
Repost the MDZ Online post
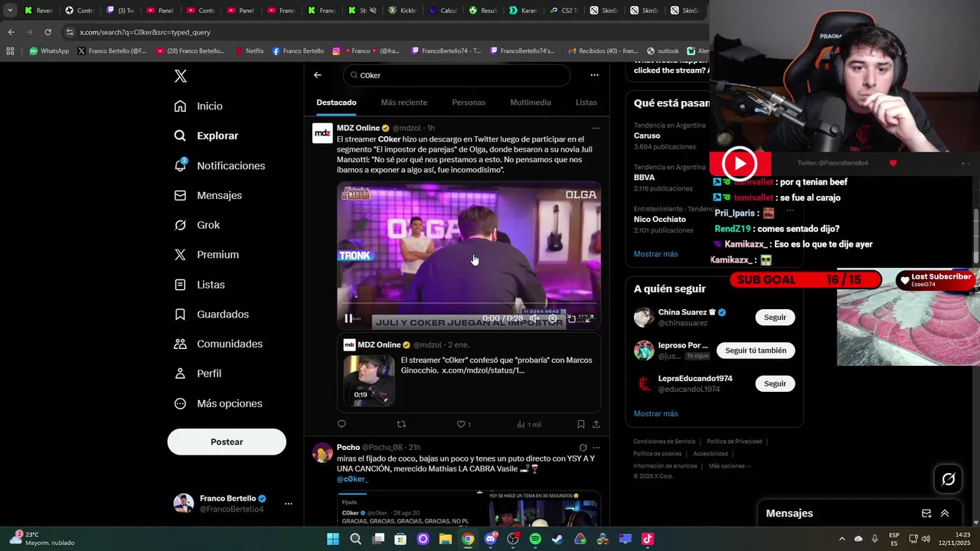point(401,424)
